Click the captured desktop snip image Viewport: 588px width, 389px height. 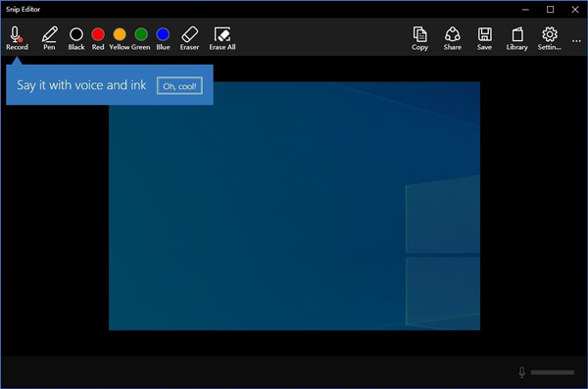point(294,206)
